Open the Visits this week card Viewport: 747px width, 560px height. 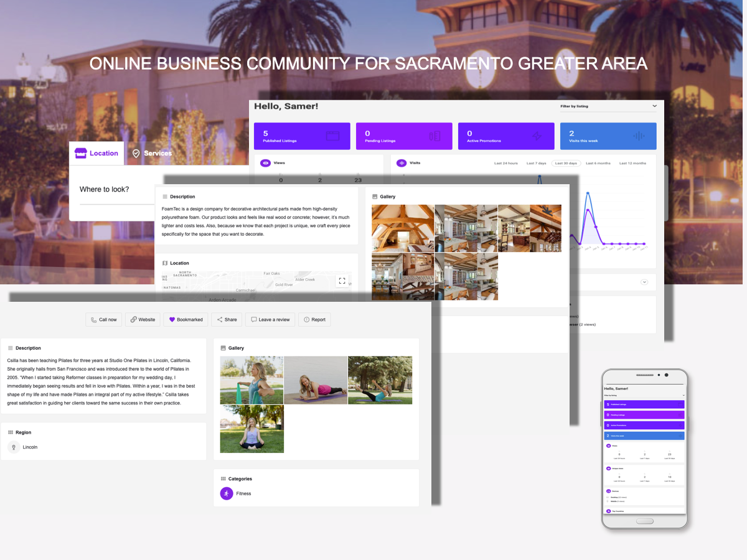coord(608,136)
